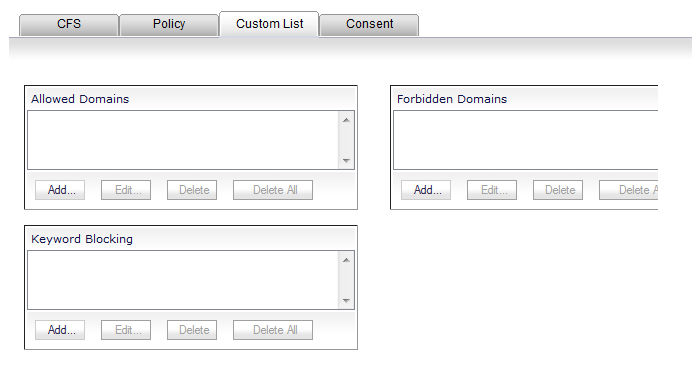Click inside the Forbidden Domains list box
Screen dimensions: 692x373
[x=525, y=140]
